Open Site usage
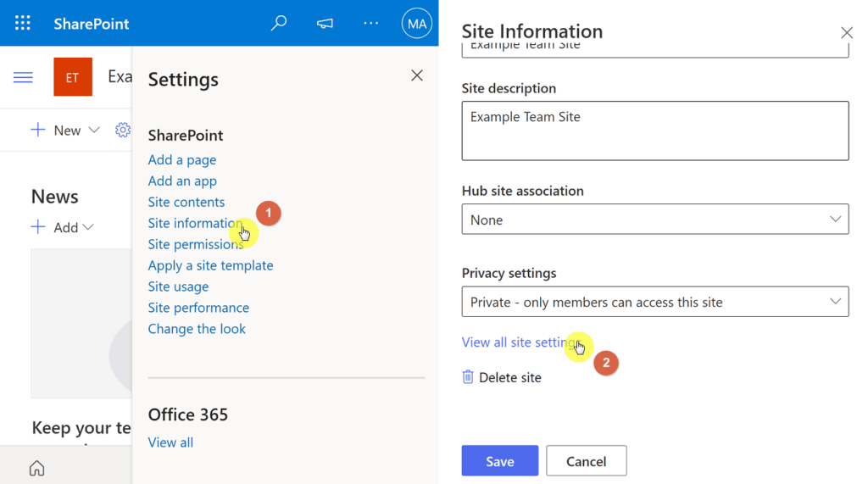The height and width of the screenshot is (484, 868). 178,287
